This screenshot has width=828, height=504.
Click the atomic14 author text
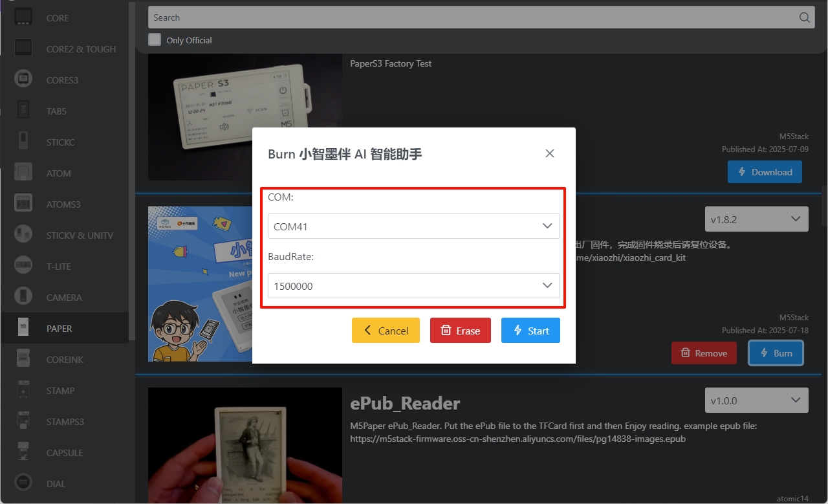[x=792, y=499]
